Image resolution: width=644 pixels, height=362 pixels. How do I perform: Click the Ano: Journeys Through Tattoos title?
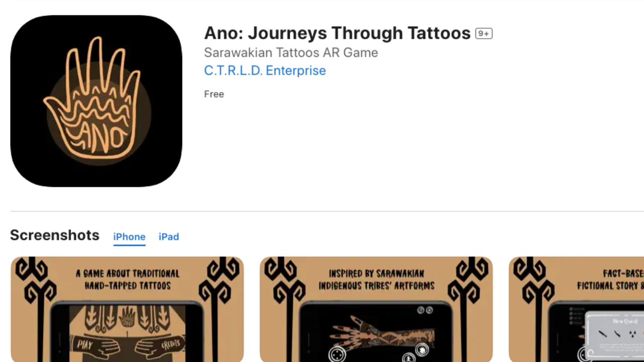[x=337, y=33]
